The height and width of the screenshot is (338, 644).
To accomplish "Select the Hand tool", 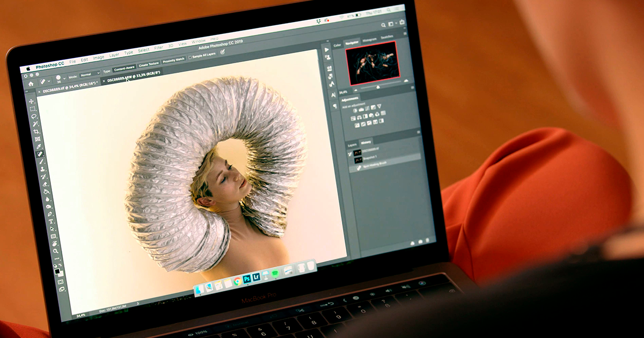I will point(55,244).
